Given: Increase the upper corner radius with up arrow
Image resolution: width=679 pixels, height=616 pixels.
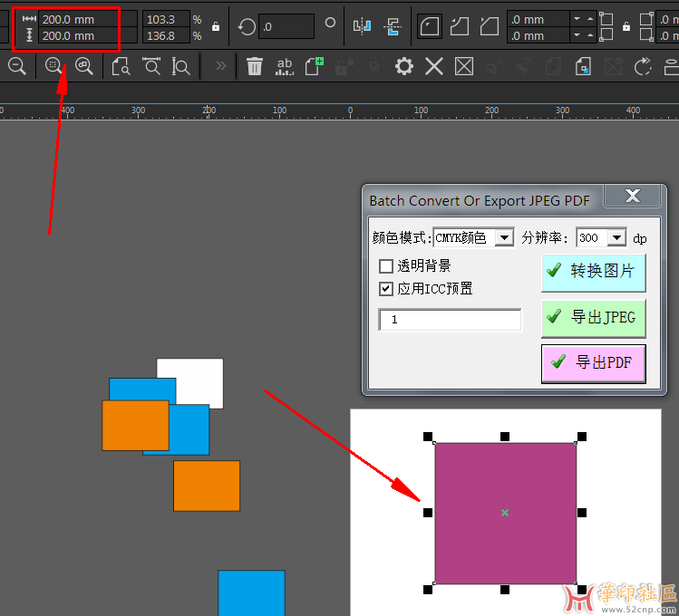Looking at the screenshot, I should pyautogui.click(x=590, y=19).
